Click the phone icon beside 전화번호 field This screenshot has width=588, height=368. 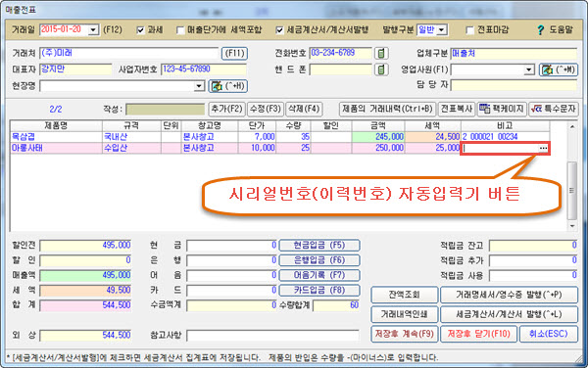pos(381,53)
